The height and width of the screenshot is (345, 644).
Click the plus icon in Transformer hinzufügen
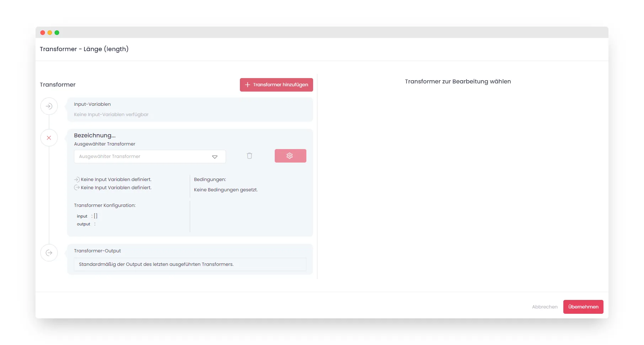pyautogui.click(x=248, y=85)
